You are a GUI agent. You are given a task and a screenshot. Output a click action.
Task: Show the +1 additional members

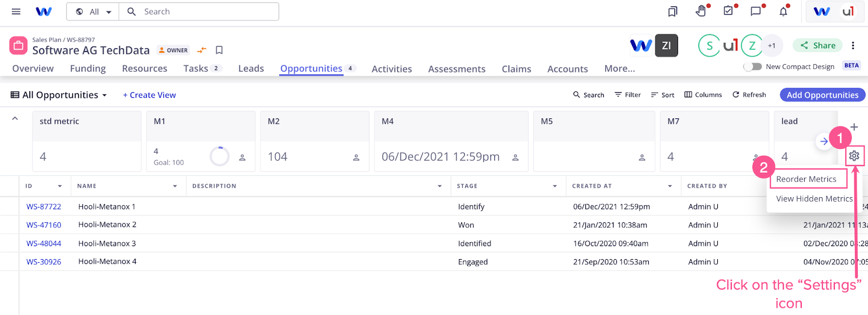pyautogui.click(x=771, y=46)
